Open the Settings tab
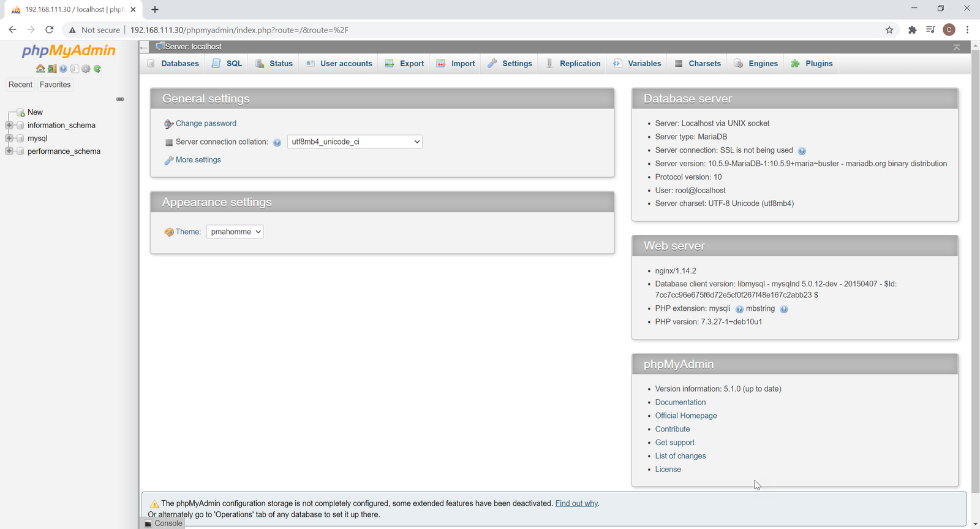Screen dimensions: 980x529 [510, 64]
